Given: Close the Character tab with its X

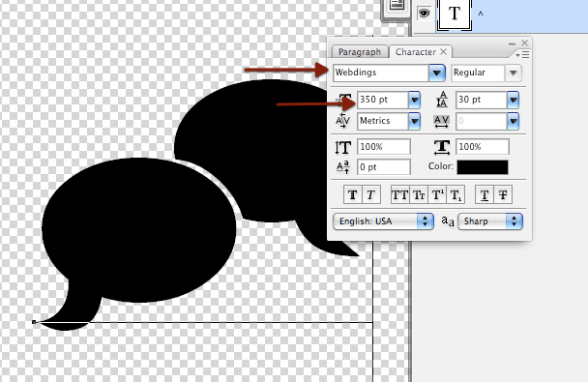Looking at the screenshot, I should 443,51.
